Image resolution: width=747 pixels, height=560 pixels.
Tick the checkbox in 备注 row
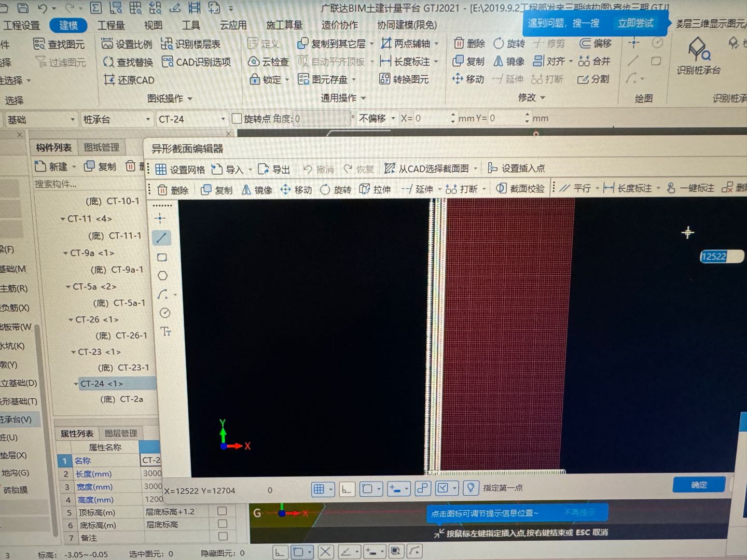pyautogui.click(x=223, y=536)
